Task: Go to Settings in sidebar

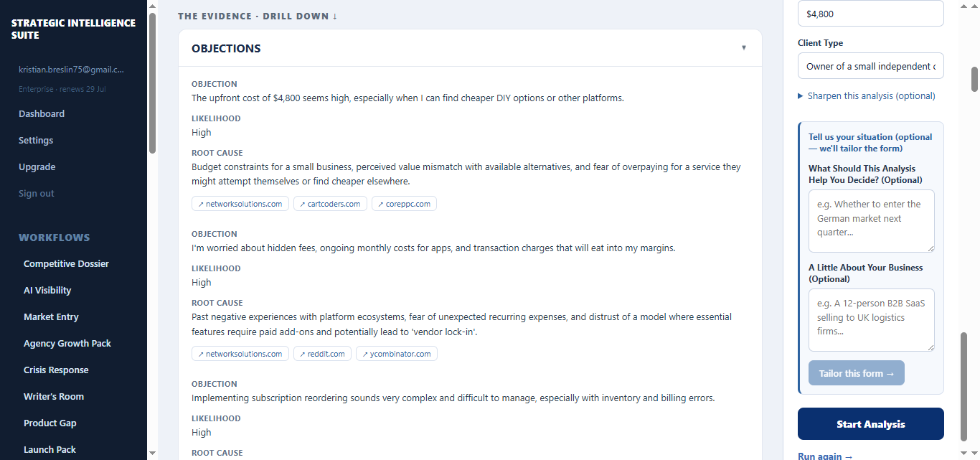Action: tap(36, 140)
